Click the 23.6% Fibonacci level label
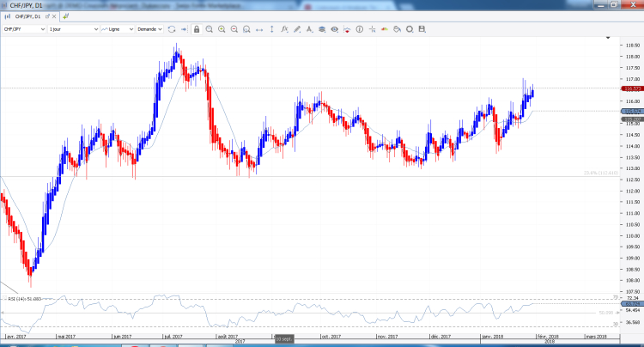 600,173
